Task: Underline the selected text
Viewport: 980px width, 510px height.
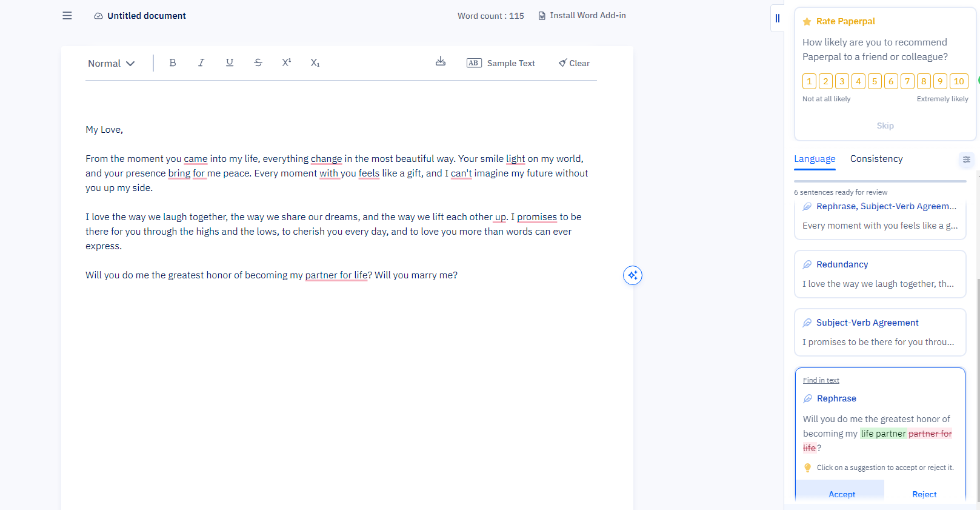Action: click(230, 63)
